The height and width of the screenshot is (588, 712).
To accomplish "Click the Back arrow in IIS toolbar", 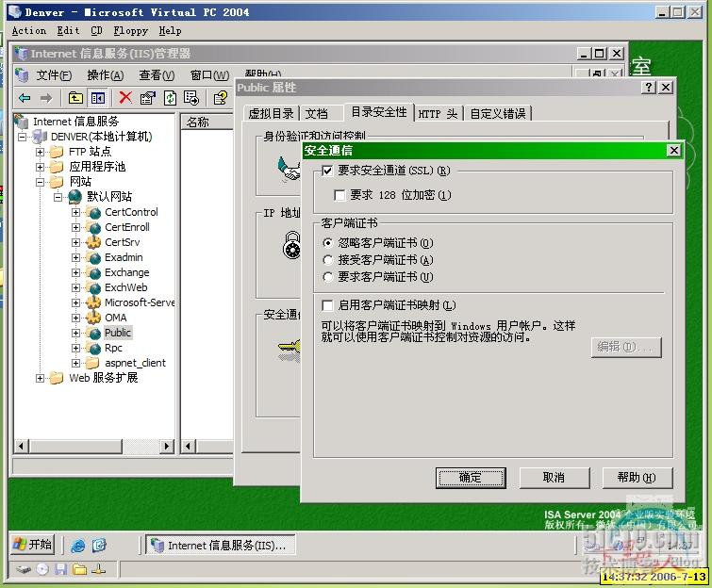I will 25,98.
